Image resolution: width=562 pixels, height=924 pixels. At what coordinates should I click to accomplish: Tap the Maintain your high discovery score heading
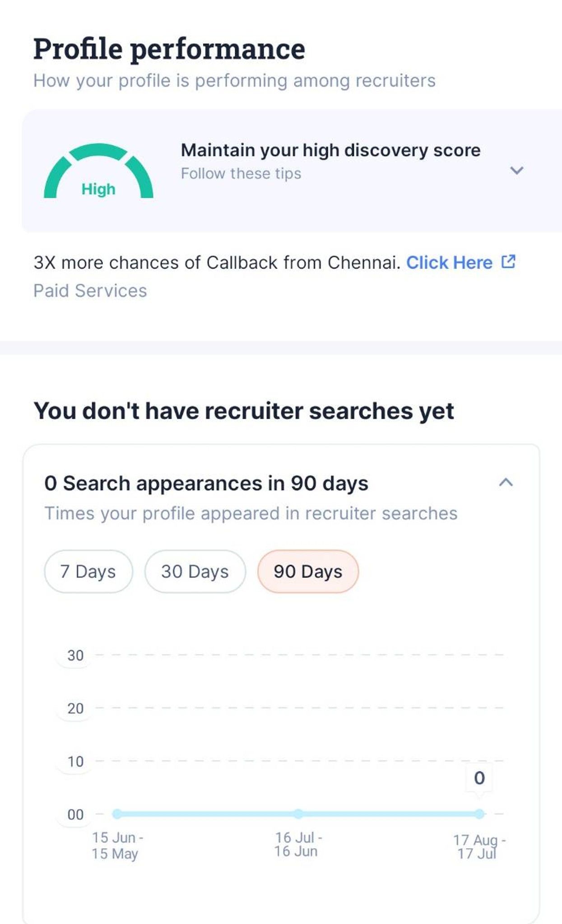pos(330,150)
